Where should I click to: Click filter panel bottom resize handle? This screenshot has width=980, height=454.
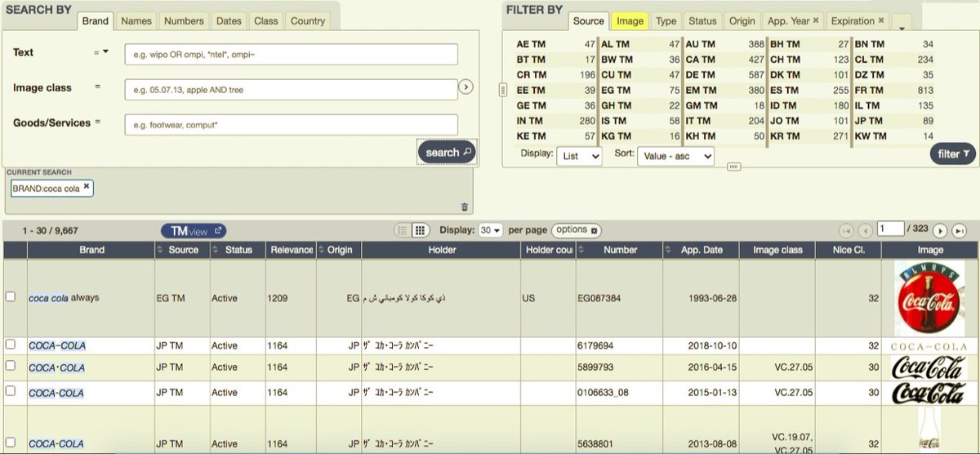pyautogui.click(x=733, y=167)
